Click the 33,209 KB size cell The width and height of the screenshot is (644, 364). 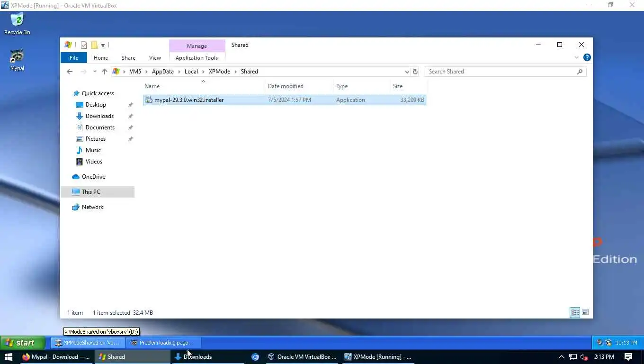412,100
